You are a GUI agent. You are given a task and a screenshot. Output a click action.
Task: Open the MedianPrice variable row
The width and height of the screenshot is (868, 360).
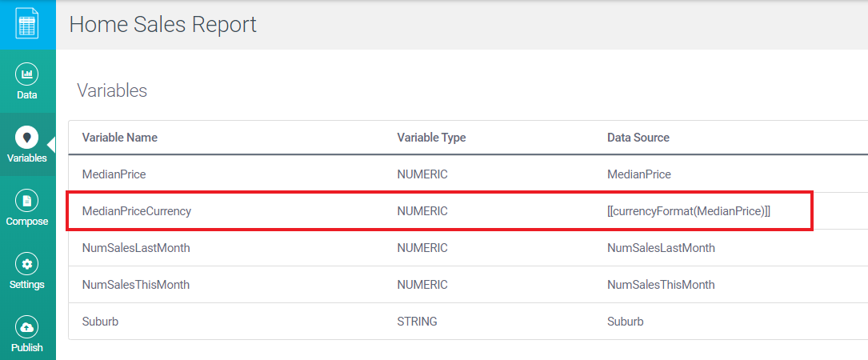[114, 174]
